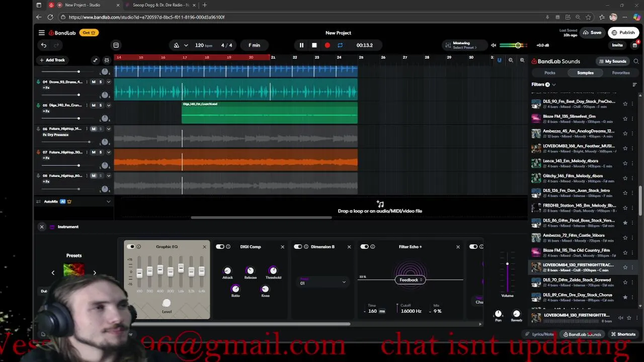Image resolution: width=644 pixels, height=362 pixels.
Task: Close the Dimension B effect
Action: [349, 247]
